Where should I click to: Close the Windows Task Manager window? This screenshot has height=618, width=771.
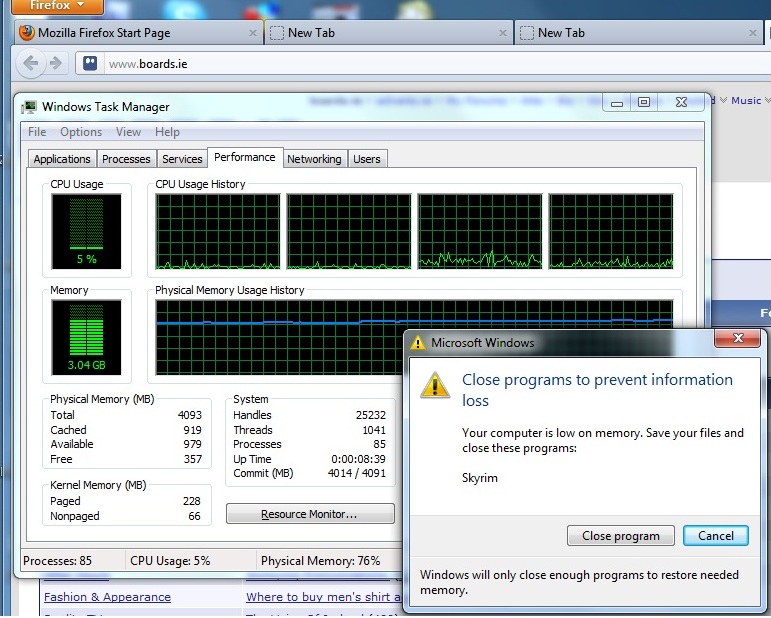[x=682, y=102]
